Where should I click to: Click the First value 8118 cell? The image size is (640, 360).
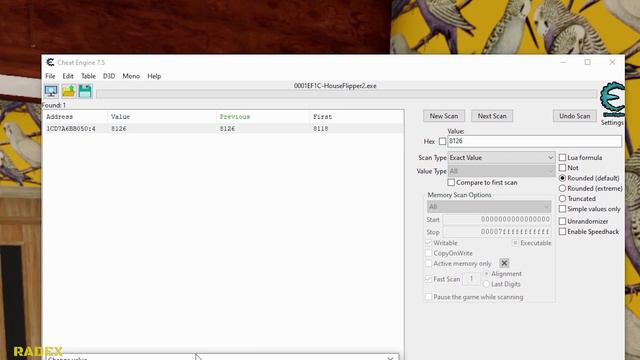(x=320, y=129)
